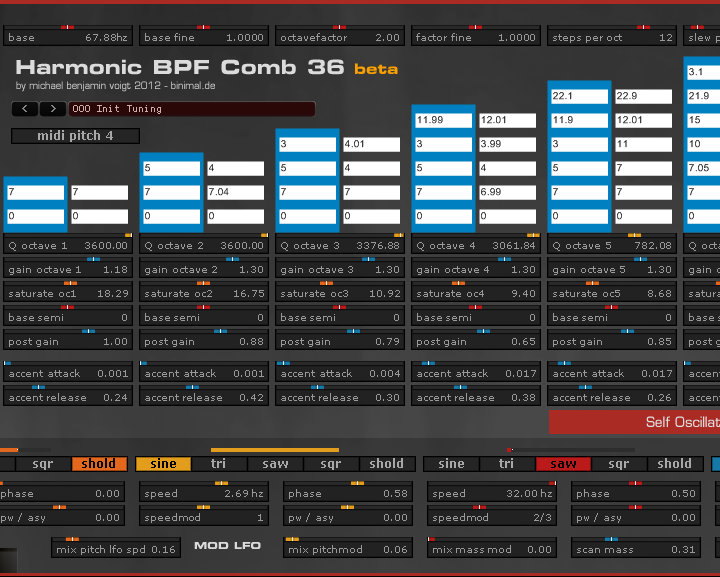Image resolution: width=720 pixels, height=577 pixels.
Task: Adjust phase 0.50 slider
Action: (x=636, y=492)
